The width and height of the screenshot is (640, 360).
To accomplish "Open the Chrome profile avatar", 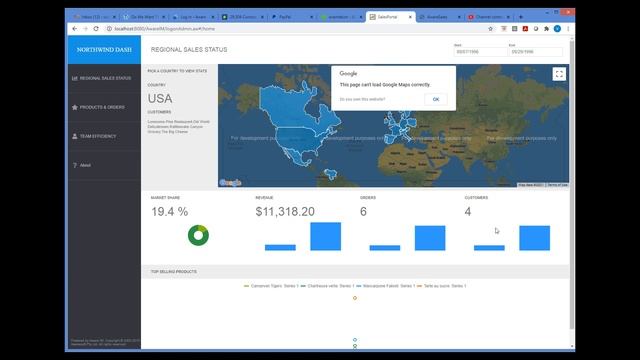I will coord(557,29).
